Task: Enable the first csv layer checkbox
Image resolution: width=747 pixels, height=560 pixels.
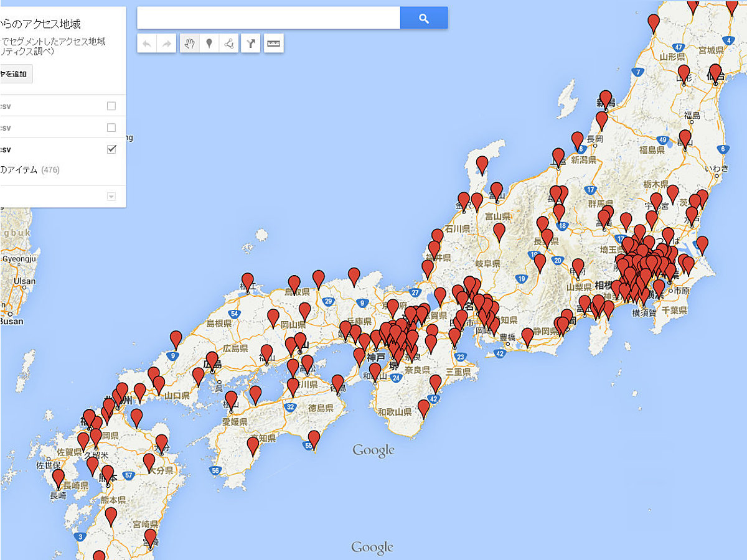Action: tap(111, 106)
